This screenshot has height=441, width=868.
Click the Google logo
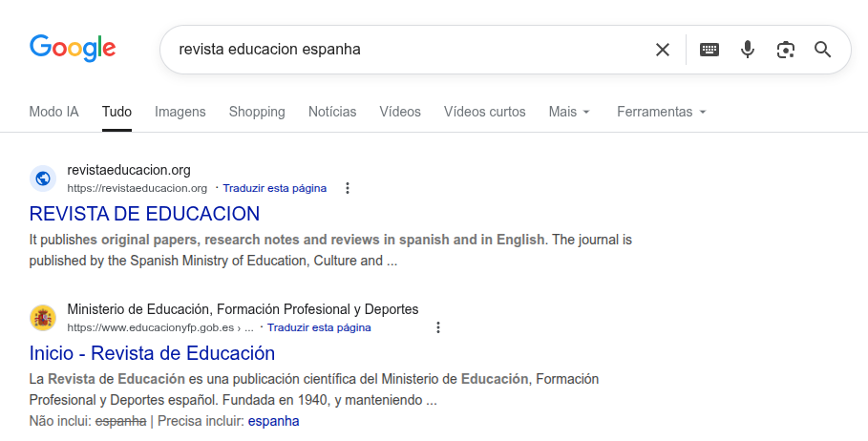(x=73, y=49)
